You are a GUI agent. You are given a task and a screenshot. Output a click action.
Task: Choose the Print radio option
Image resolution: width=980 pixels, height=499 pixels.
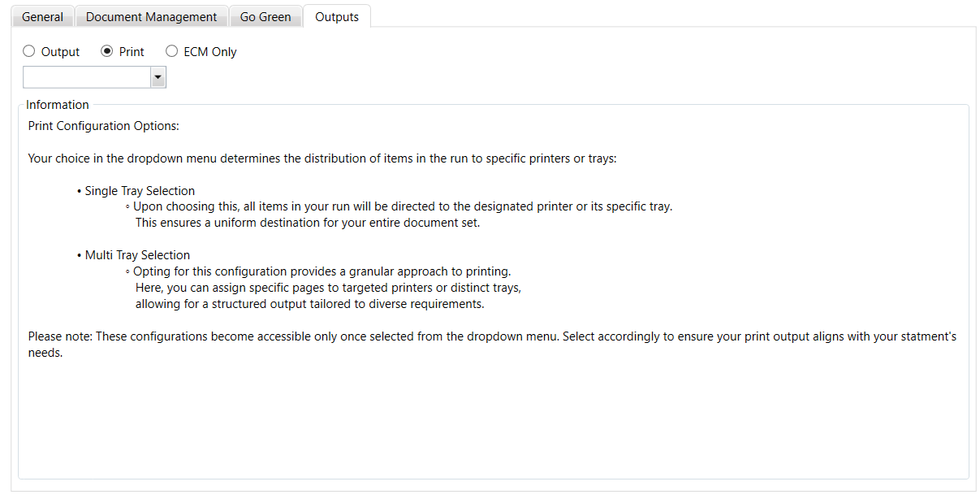pyautogui.click(x=107, y=51)
